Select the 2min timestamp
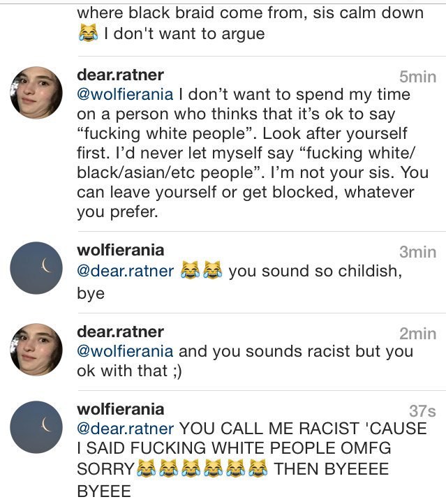 pos(417,334)
